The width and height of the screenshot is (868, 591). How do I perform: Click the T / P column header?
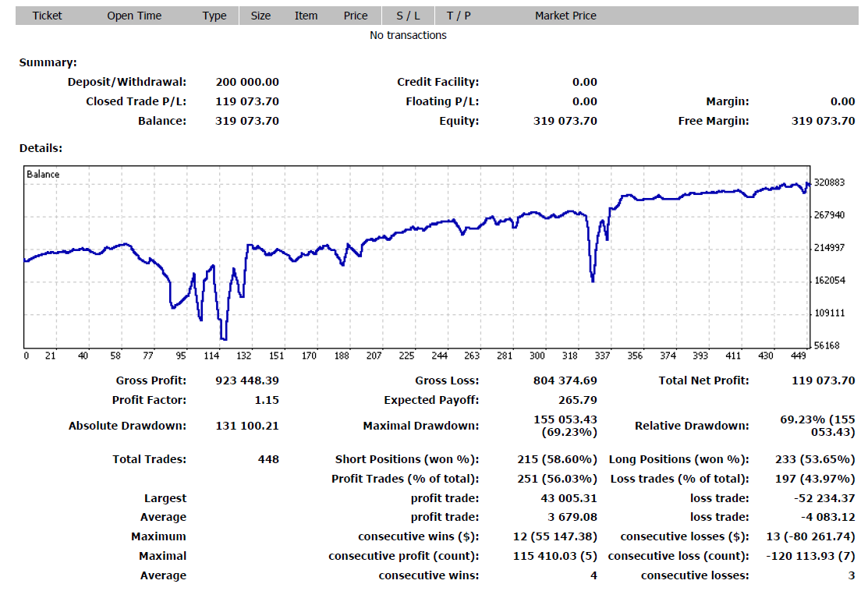(x=459, y=16)
